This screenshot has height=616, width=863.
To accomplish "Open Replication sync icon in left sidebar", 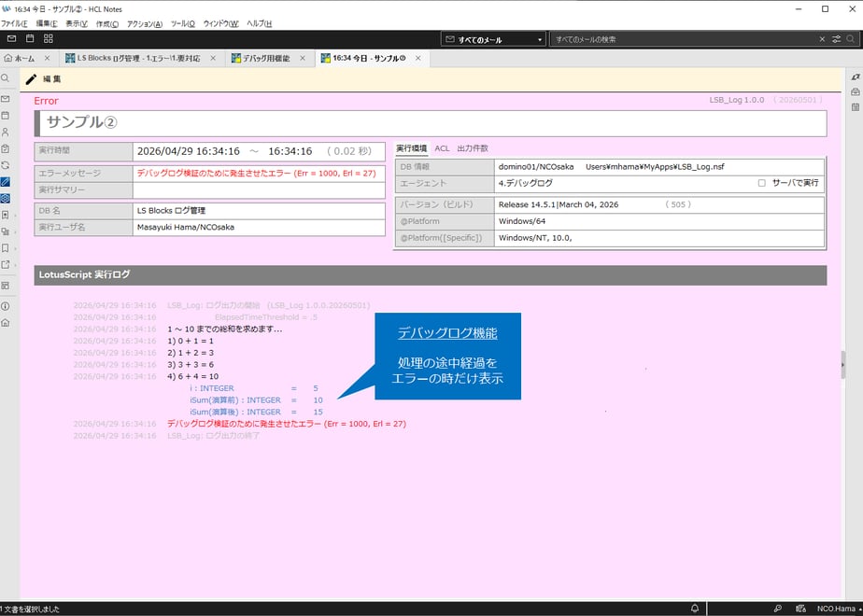I will (6, 165).
